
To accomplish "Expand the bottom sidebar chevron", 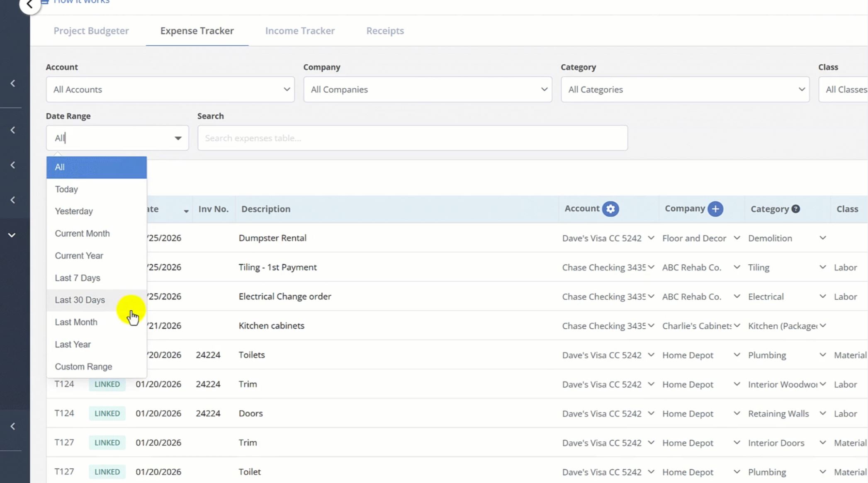I will pyautogui.click(x=13, y=426).
